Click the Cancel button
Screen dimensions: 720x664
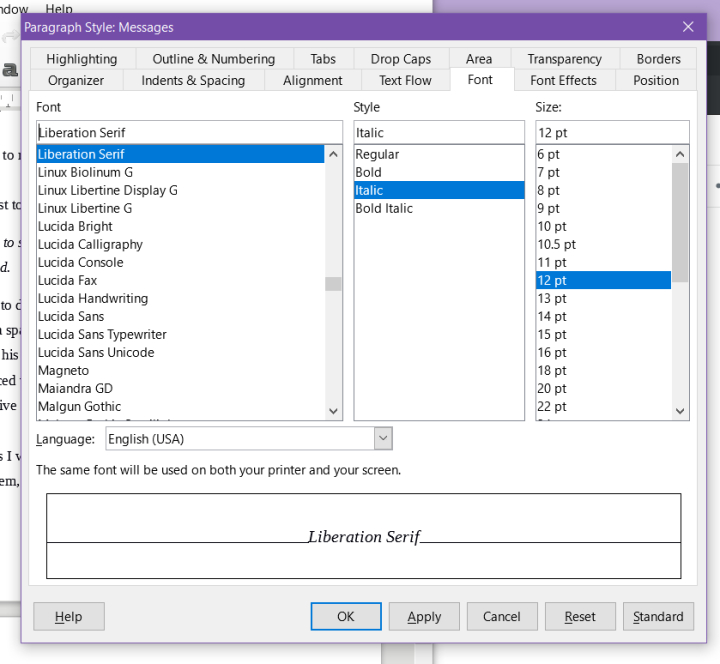[502, 616]
